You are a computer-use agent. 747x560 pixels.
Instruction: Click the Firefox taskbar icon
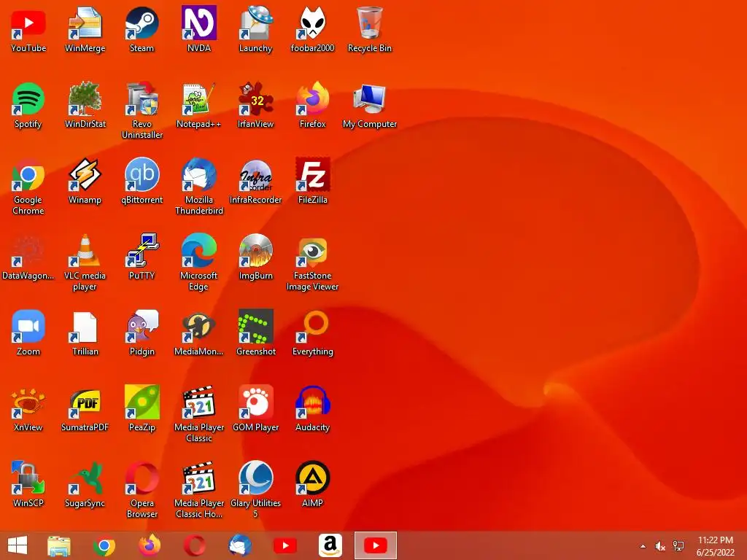coord(150,545)
